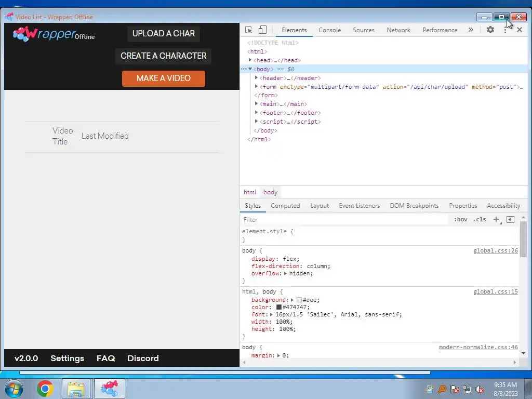
Task: Click Wrapper Offline taskbar icon
Action: (109, 389)
